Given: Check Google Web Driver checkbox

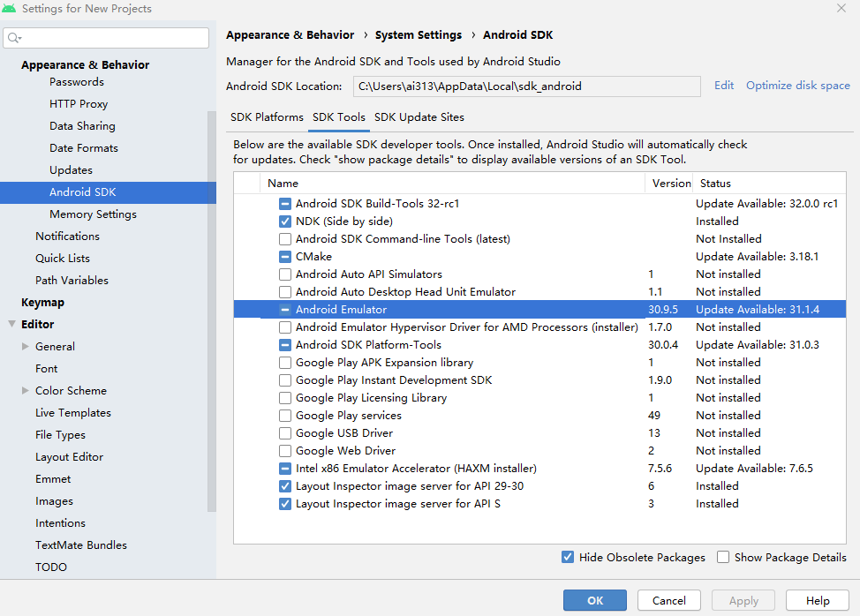Looking at the screenshot, I should pyautogui.click(x=284, y=450).
